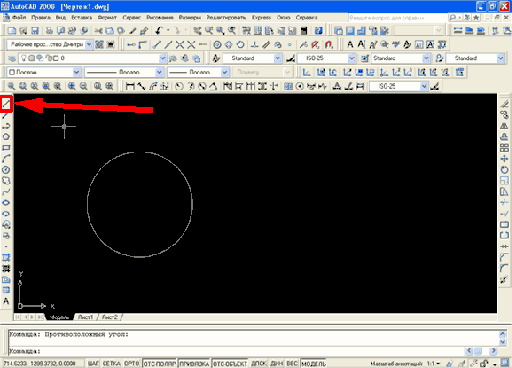Image resolution: width=512 pixels, height=368 pixels.
Task: Select the multiline Text tool icon
Action: (6, 301)
